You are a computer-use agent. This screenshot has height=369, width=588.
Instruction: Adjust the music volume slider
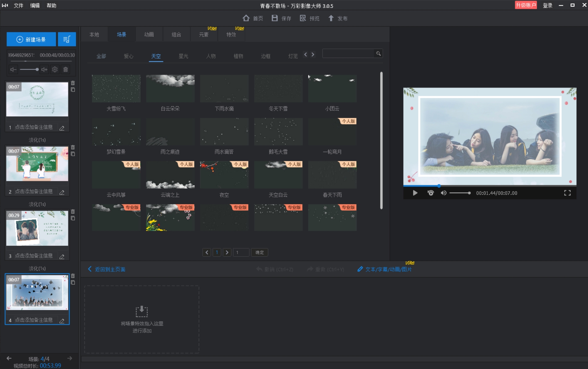click(x=29, y=70)
